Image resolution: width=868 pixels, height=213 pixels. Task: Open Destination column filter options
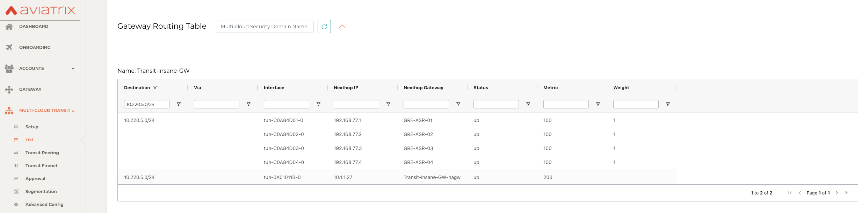(179, 104)
